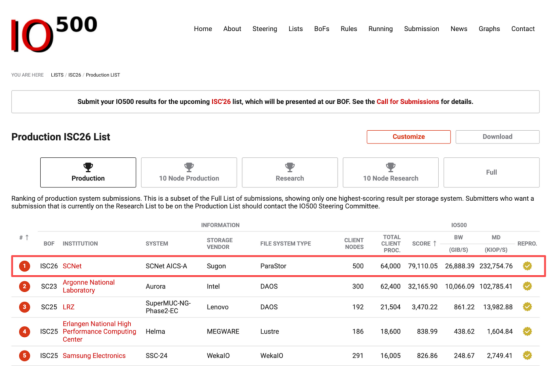553x367 pixels.
Task: Click the reproducibility checkmark for Aurora
Action: [x=527, y=286]
